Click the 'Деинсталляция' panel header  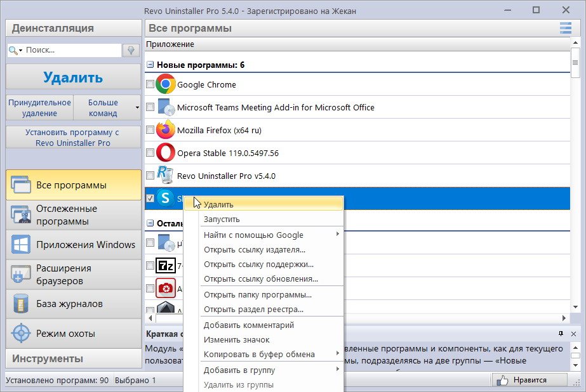point(74,28)
